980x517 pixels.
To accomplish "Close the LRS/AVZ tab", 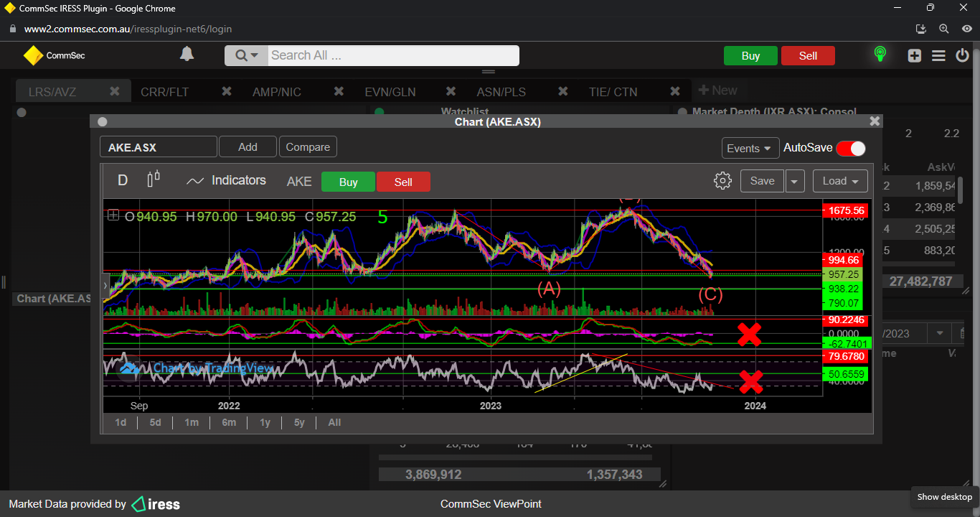I will click(114, 91).
